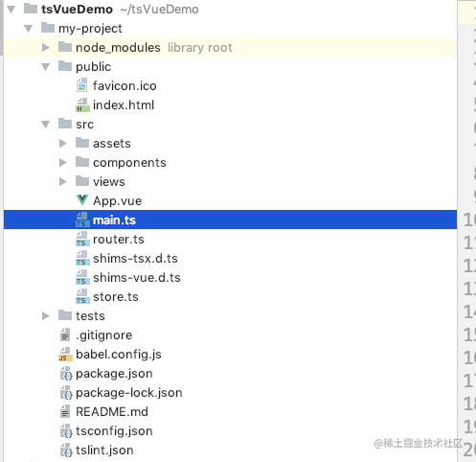Image resolution: width=476 pixels, height=462 pixels.
Task: Collapse the src folder arrow
Action: (x=46, y=125)
